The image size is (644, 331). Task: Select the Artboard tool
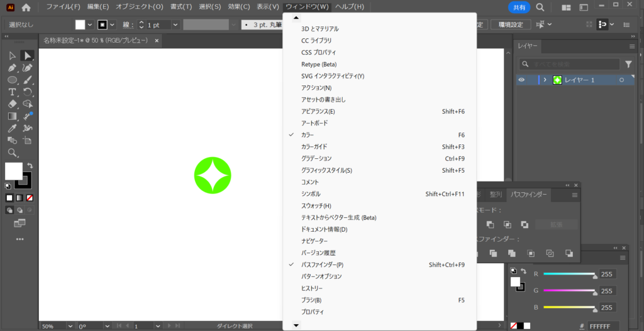(x=28, y=140)
